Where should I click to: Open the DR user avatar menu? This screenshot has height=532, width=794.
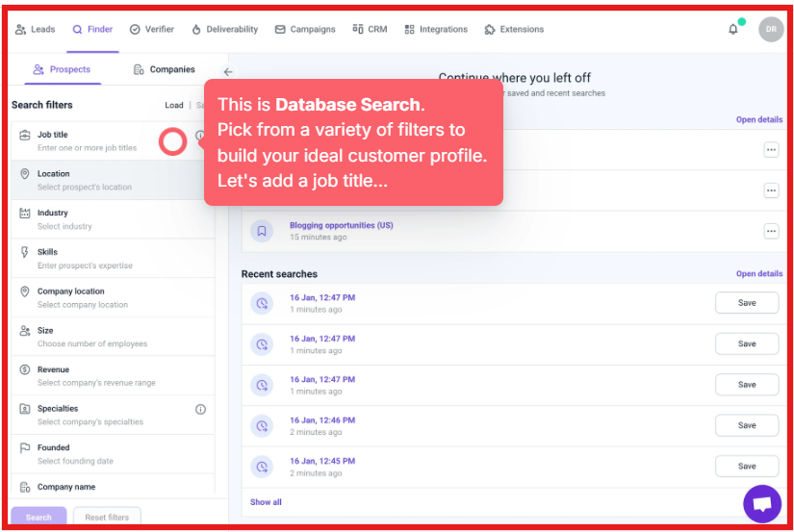click(x=771, y=30)
